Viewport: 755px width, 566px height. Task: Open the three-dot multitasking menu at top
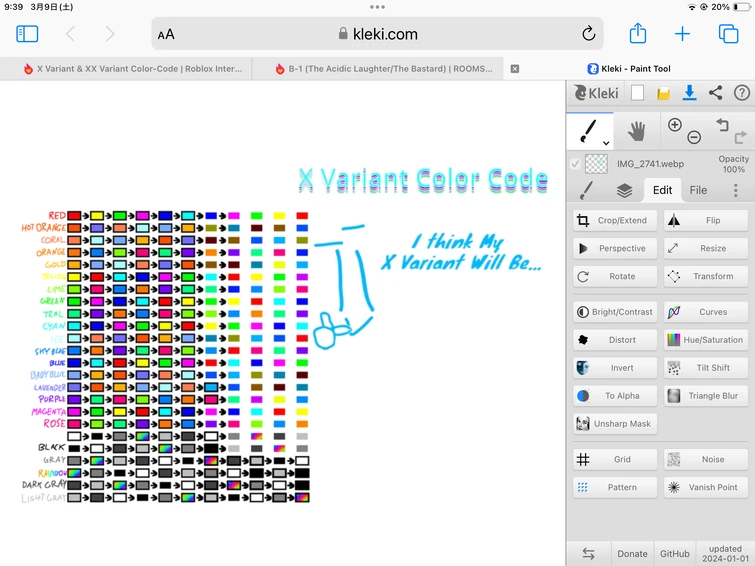tap(378, 7)
